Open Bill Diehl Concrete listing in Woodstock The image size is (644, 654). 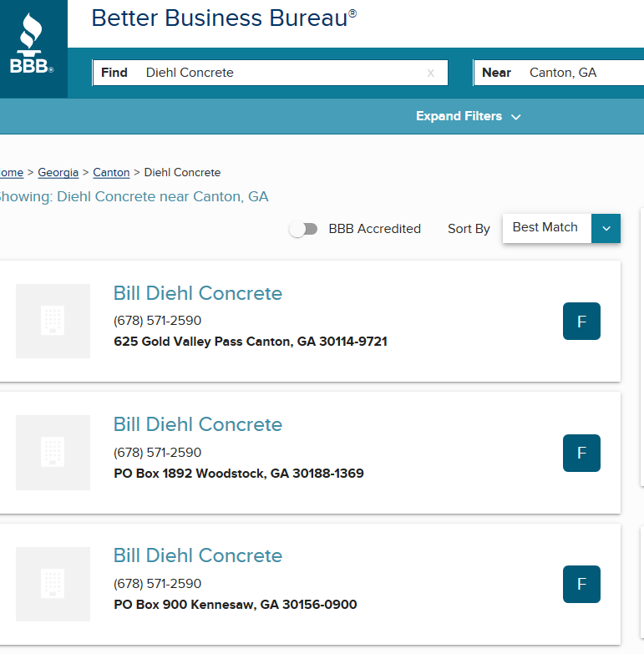(x=198, y=424)
